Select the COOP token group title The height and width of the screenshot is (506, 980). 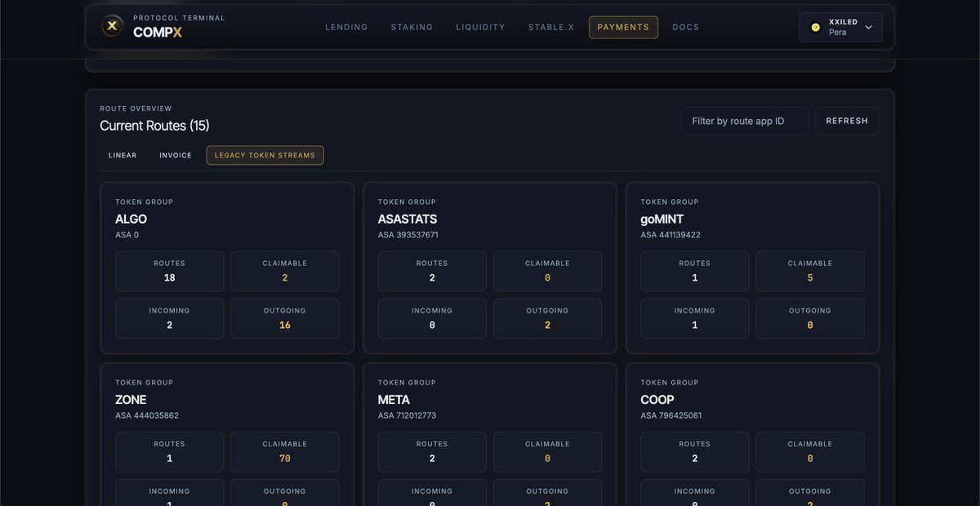coord(657,400)
